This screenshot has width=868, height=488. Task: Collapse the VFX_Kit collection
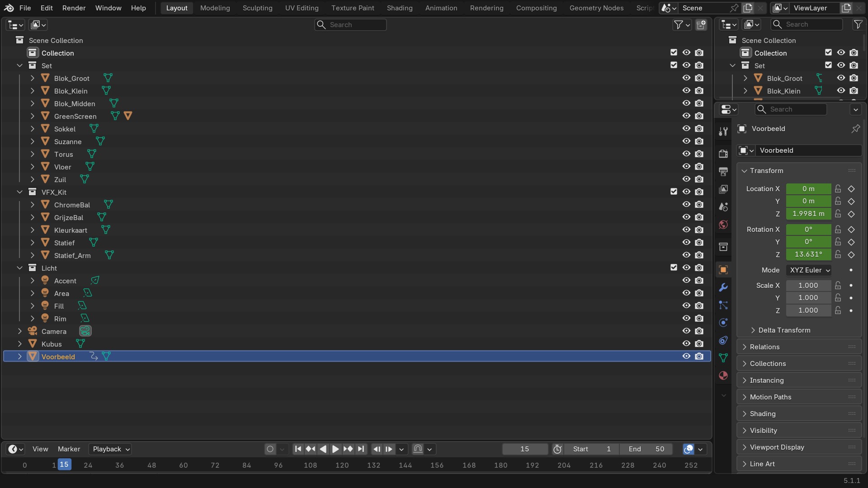[19, 192]
